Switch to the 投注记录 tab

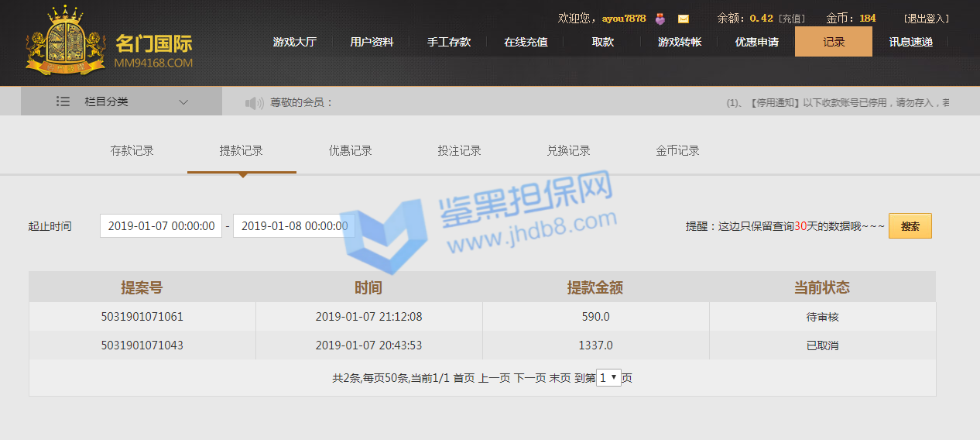tap(460, 151)
